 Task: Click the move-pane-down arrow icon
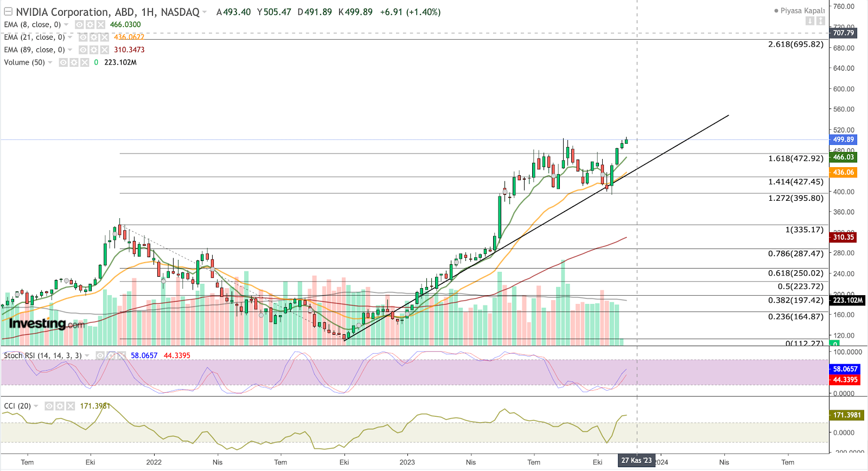pyautogui.click(x=810, y=21)
